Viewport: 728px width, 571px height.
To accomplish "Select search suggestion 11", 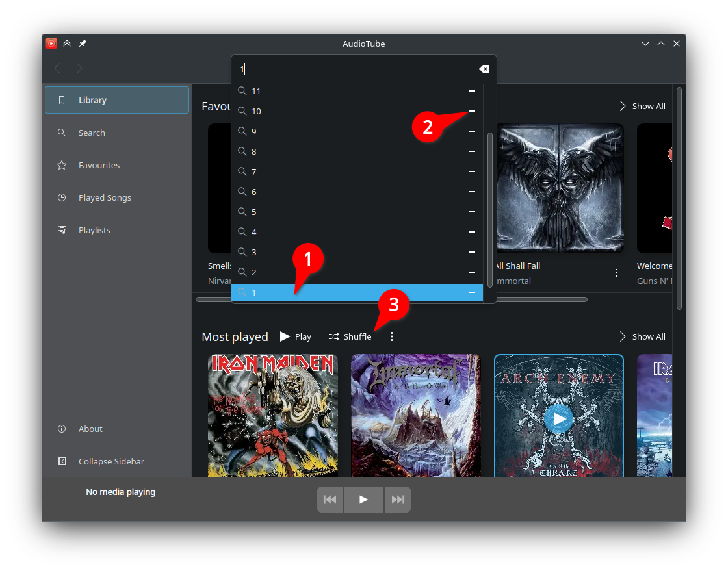I will [357, 92].
